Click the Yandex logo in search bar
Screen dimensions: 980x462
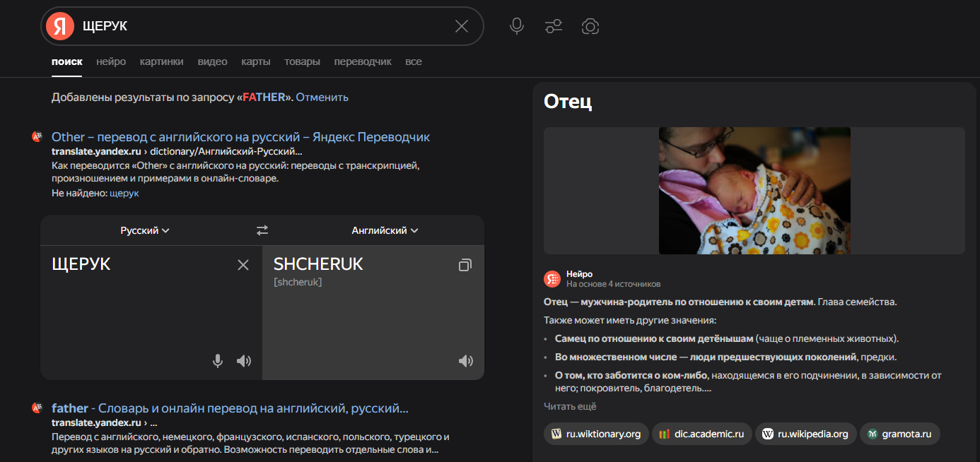point(60,26)
